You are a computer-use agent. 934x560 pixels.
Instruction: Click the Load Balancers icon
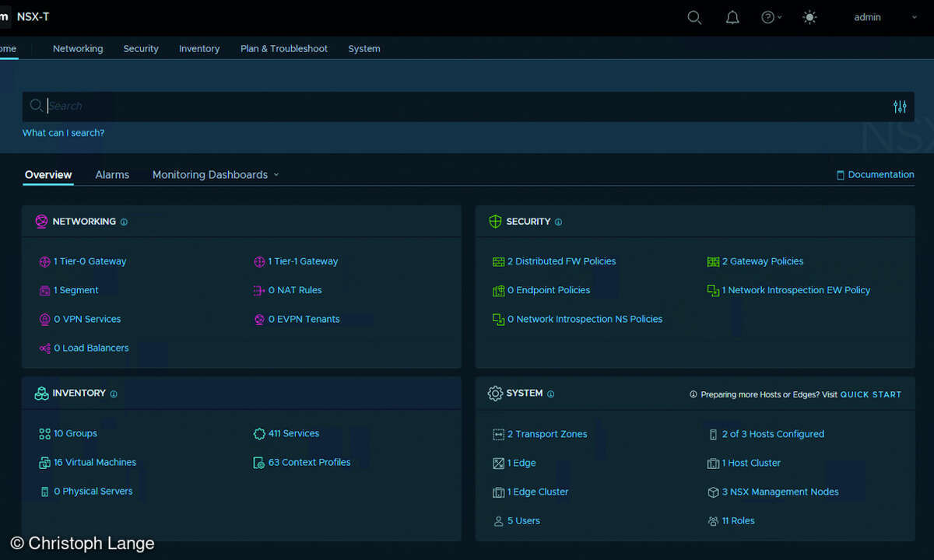[44, 348]
